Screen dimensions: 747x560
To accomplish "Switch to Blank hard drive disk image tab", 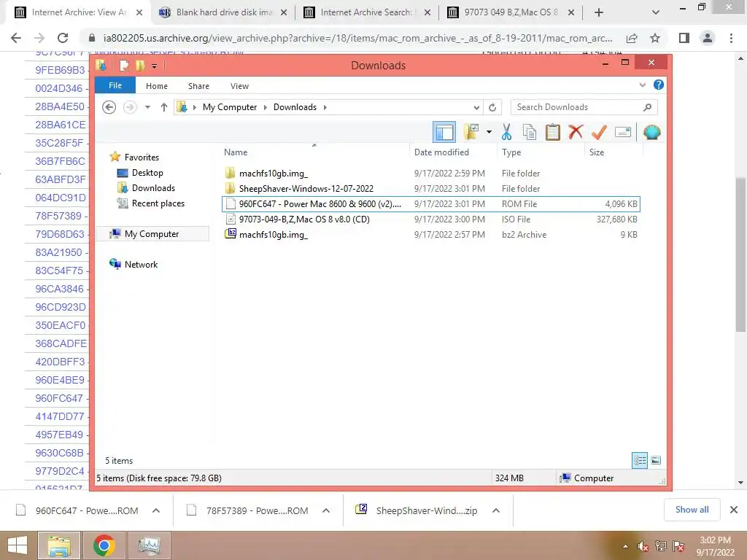I will pos(223,12).
